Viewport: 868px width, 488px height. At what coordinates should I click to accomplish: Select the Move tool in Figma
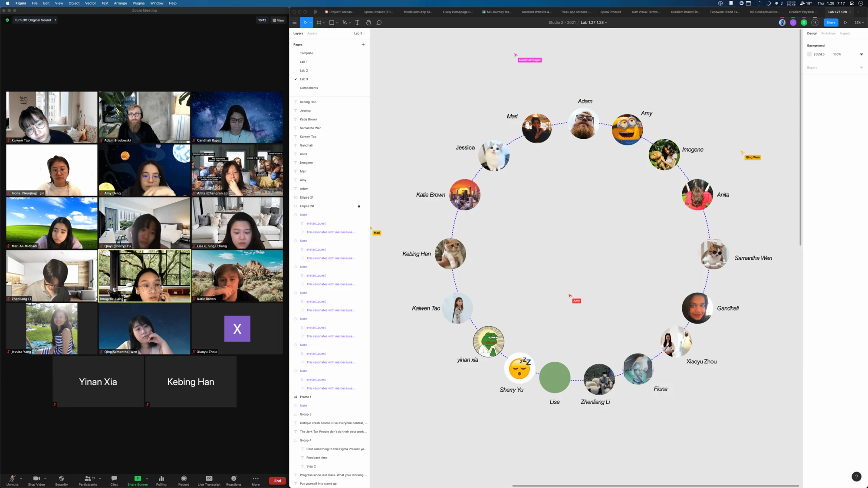tap(305, 23)
